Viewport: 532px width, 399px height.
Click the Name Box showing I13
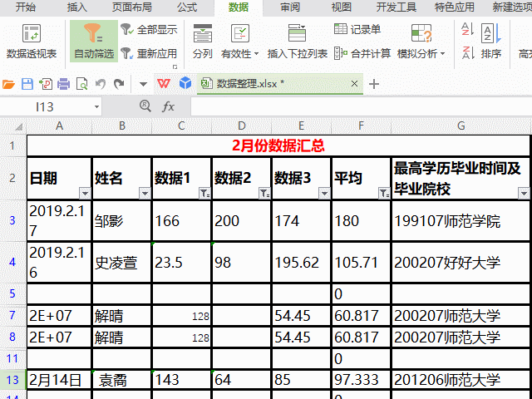click(46, 107)
